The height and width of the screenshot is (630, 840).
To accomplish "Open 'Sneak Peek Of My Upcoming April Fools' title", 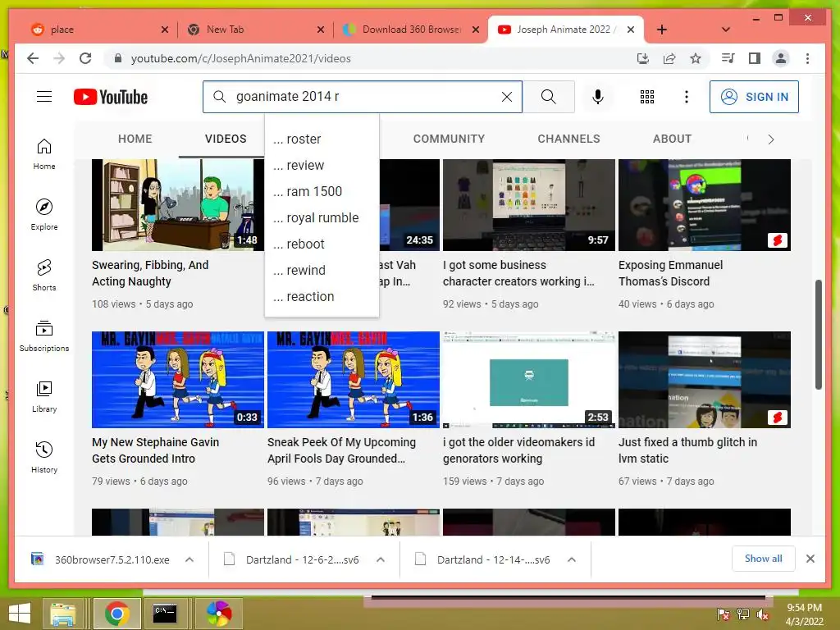I will tap(341, 450).
